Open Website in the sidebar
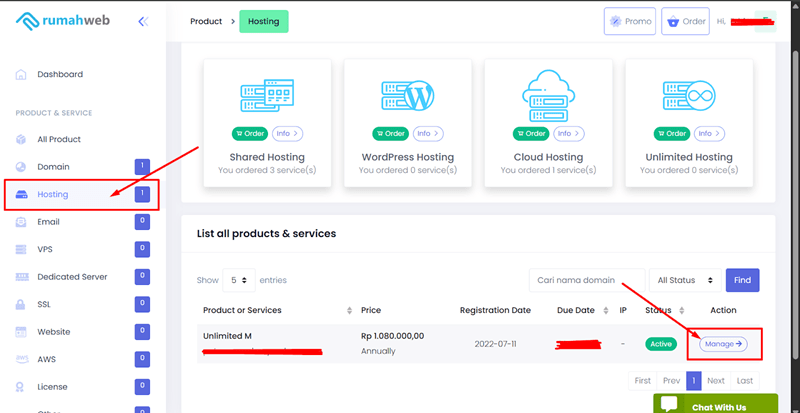Image resolution: width=800 pixels, height=413 pixels. tap(54, 332)
